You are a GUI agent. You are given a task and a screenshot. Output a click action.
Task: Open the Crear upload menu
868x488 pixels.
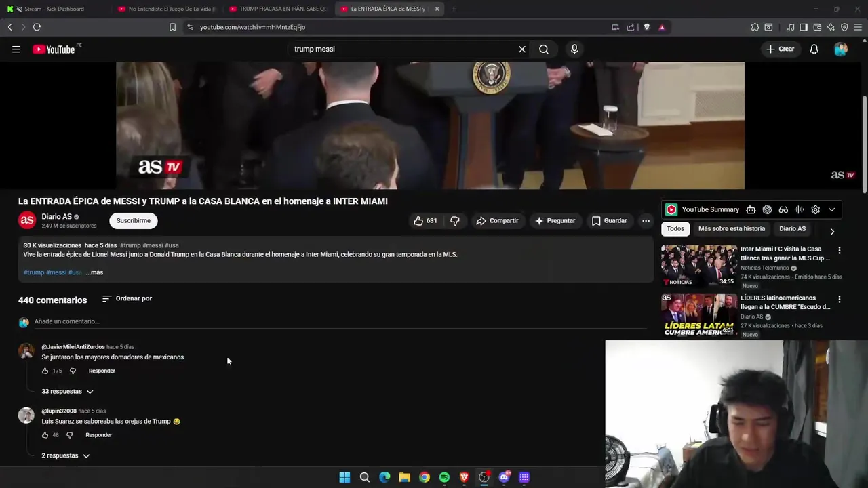coord(780,49)
